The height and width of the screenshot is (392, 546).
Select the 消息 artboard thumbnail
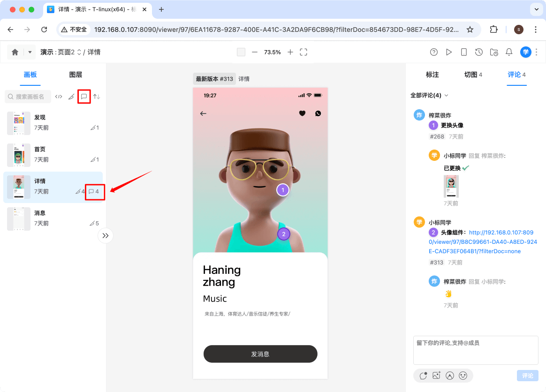coord(19,219)
